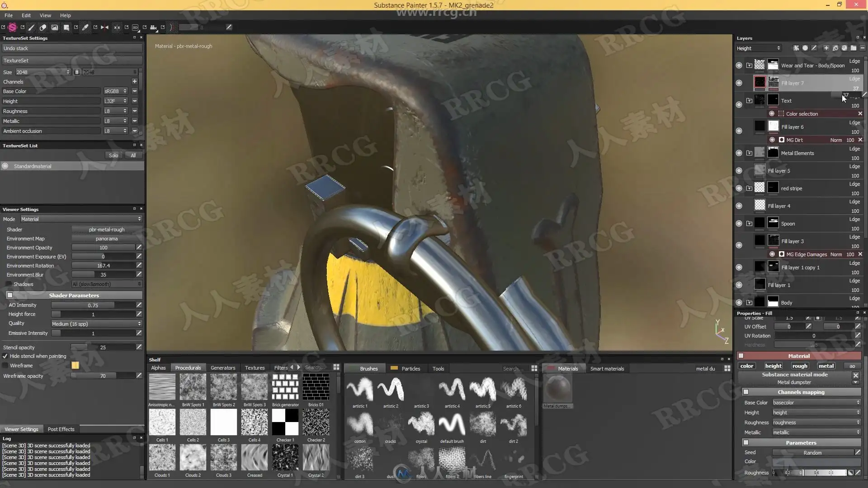The width and height of the screenshot is (868, 488).
Task: Toggle the symmetry mirror tool
Action: pyautogui.click(x=105, y=28)
